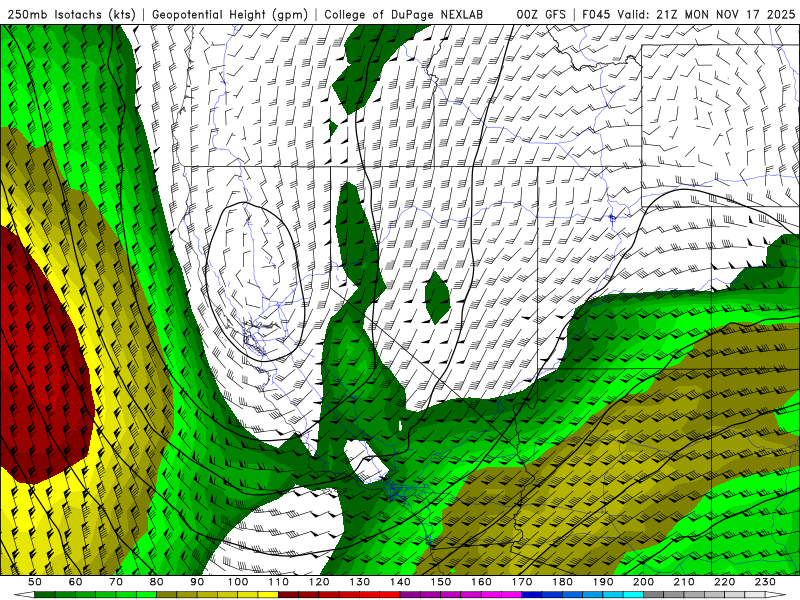
Task: Click the '250mb Isotachs (kts)' title text
Action: point(72,15)
